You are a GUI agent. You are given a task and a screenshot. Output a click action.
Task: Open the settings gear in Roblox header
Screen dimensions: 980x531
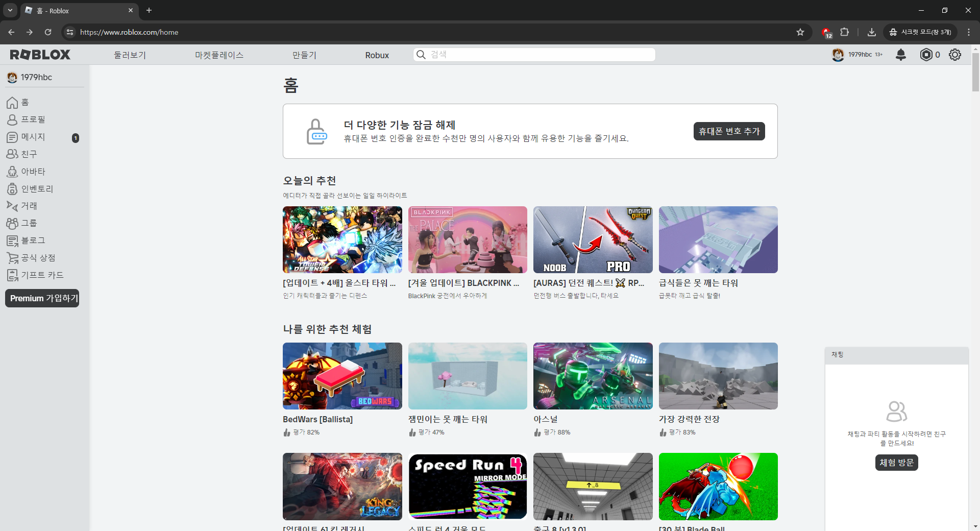point(955,55)
